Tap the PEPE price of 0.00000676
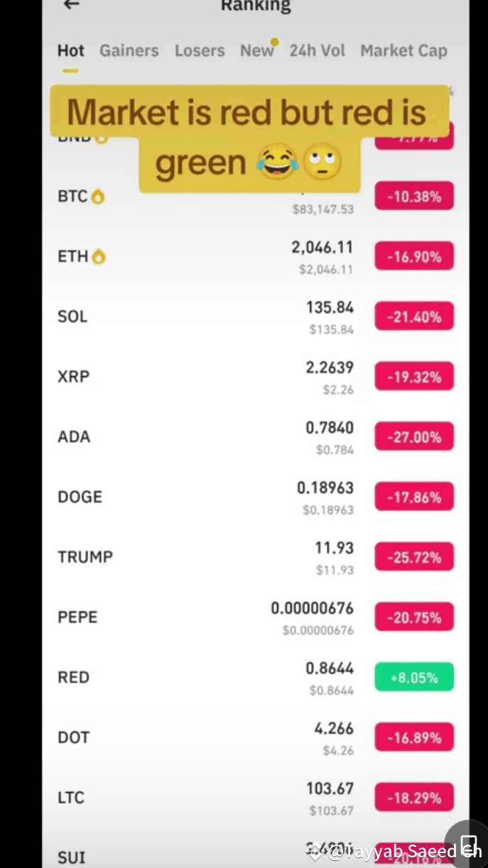Viewport: 488px width, 868px height. tap(313, 608)
